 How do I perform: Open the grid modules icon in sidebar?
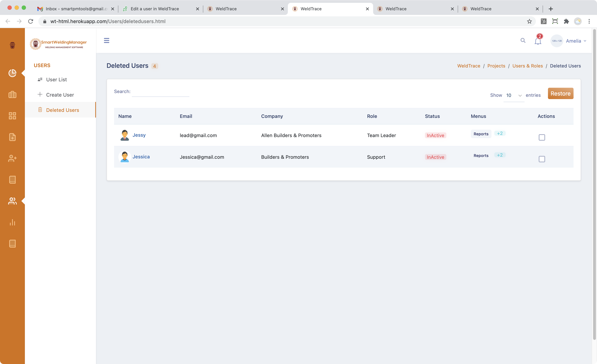pos(12,116)
